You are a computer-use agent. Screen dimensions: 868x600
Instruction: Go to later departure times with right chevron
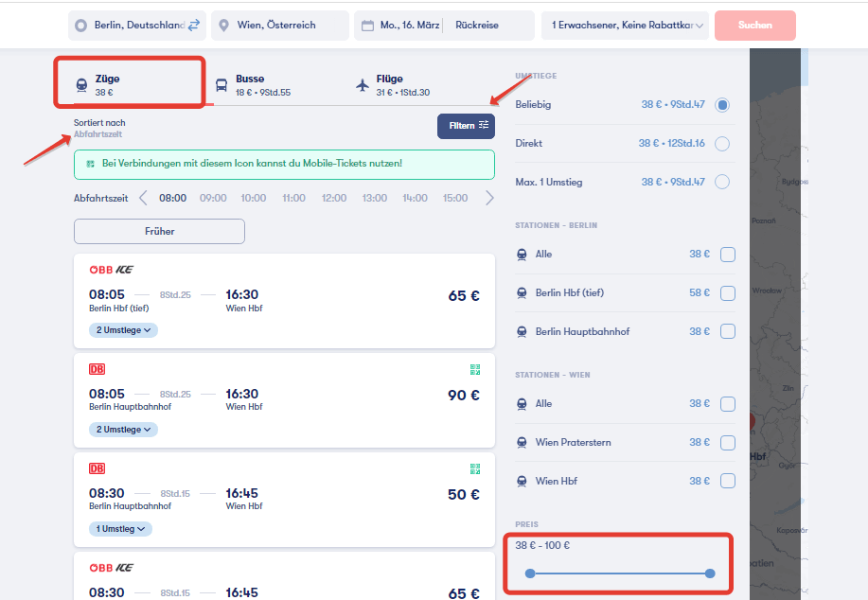489,198
